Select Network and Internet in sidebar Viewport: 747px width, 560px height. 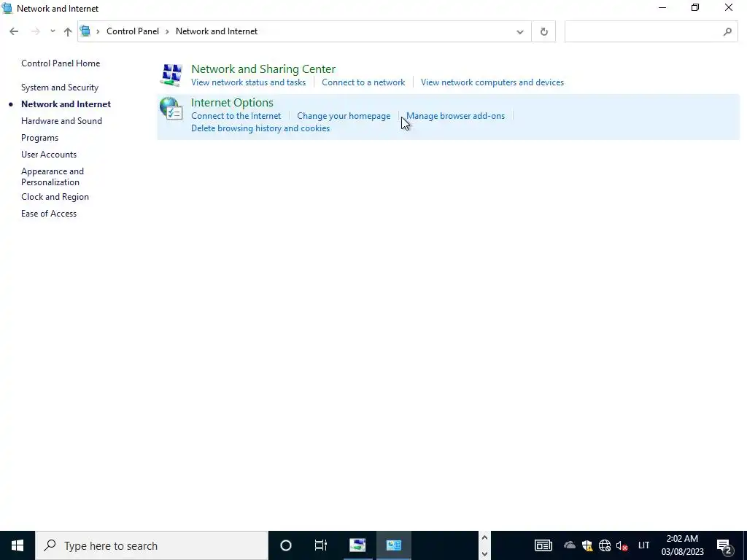pos(66,104)
